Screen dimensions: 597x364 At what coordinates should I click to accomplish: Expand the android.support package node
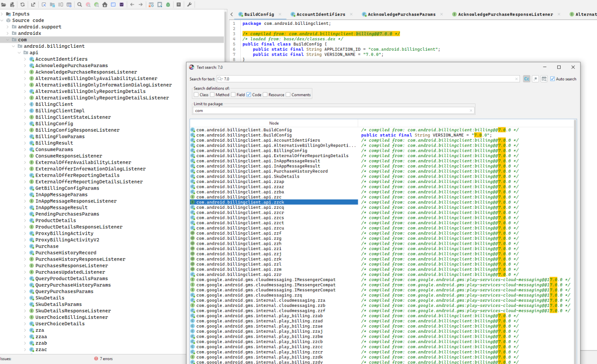click(8, 27)
